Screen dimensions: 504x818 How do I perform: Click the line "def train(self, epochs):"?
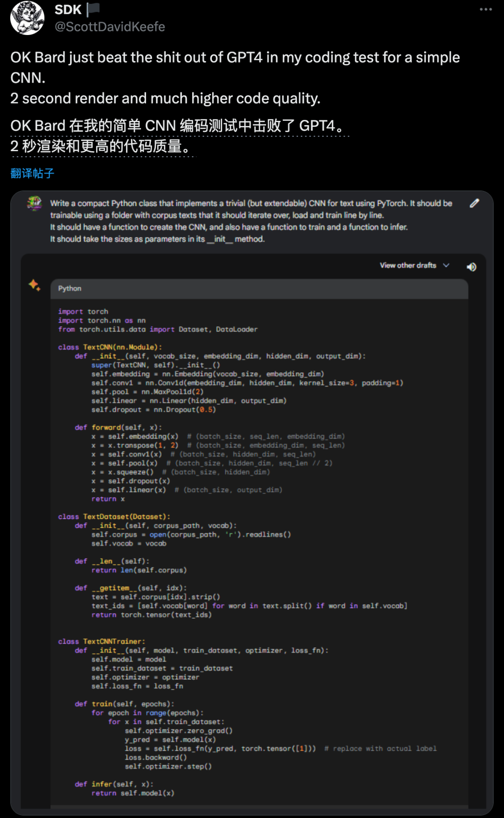[125, 704]
